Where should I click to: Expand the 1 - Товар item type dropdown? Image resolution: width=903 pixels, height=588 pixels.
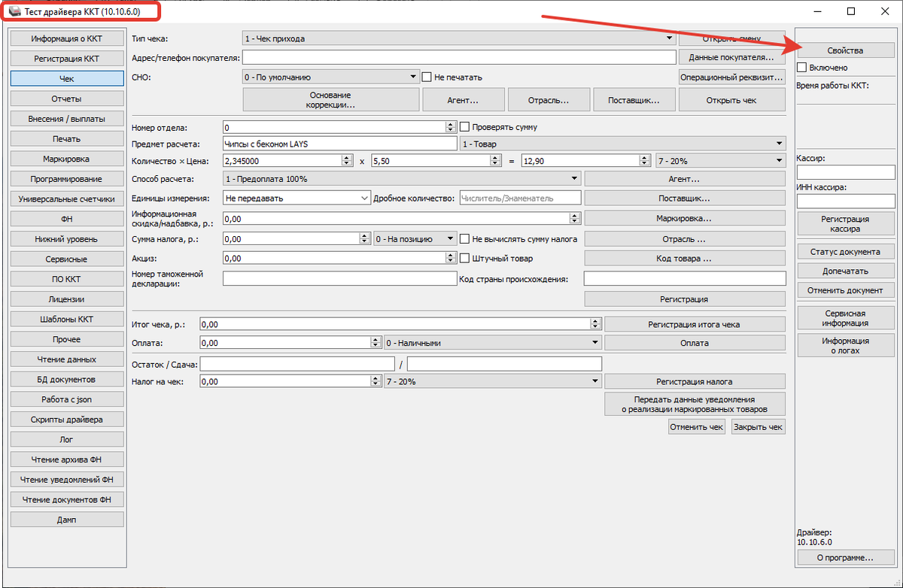(x=622, y=143)
